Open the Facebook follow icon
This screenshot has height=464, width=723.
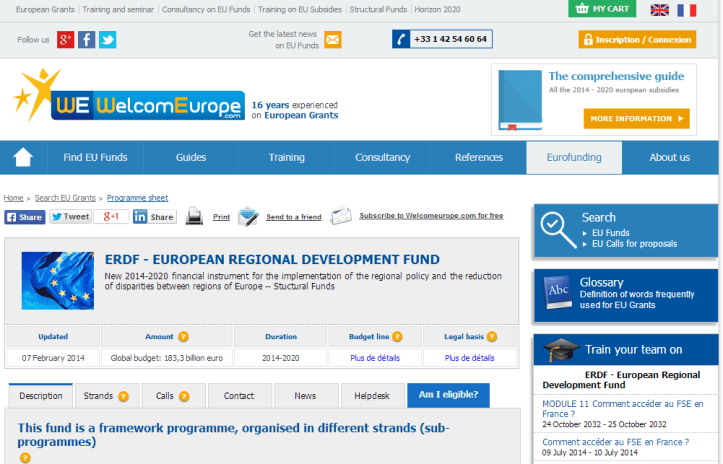(x=87, y=40)
